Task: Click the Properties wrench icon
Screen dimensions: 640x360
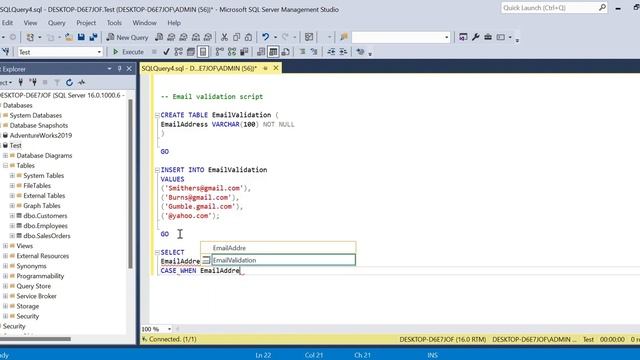Action: pos(476,37)
